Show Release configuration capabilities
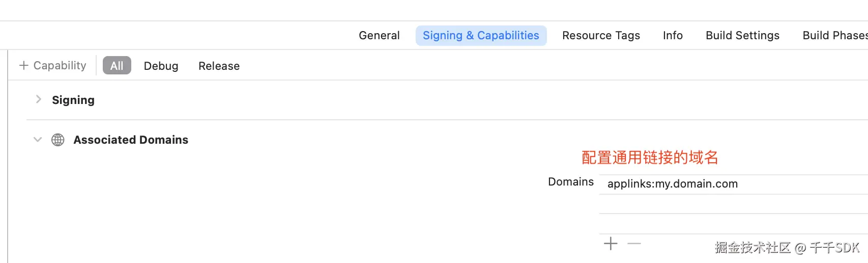Image resolution: width=868 pixels, height=263 pixels. coord(219,66)
